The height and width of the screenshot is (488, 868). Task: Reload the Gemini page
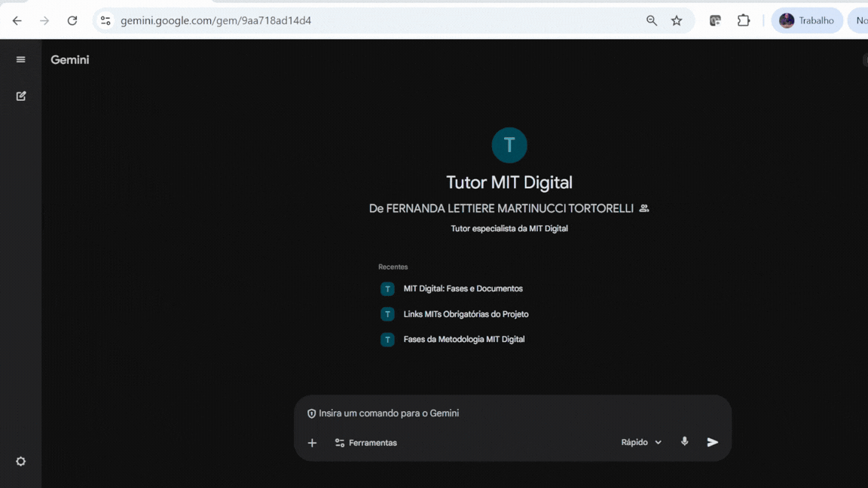72,20
